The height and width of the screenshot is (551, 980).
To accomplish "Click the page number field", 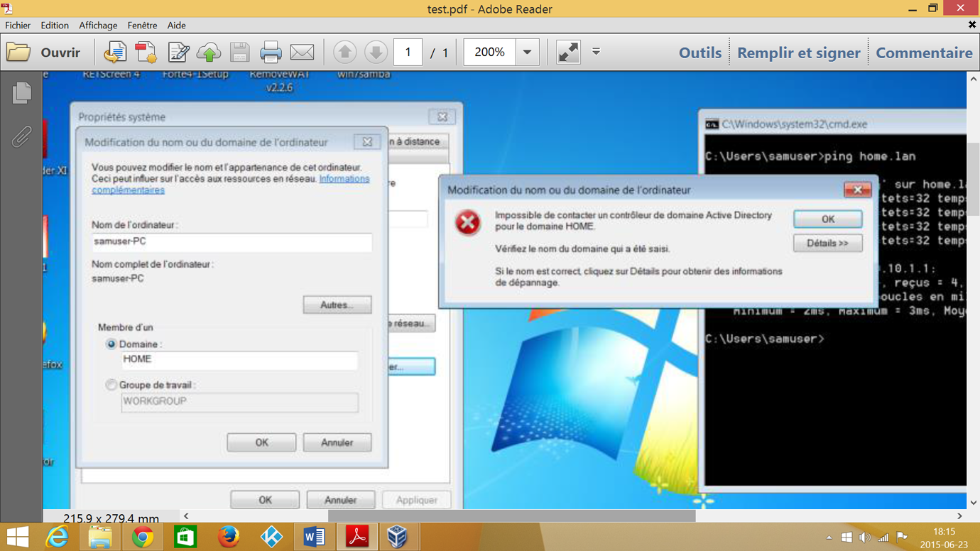I will pos(408,53).
